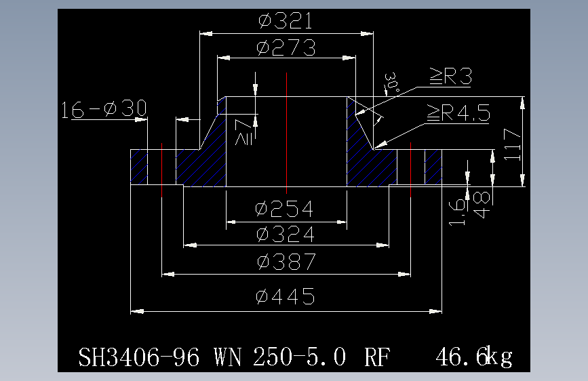
Task: Click the red center axis line
Action: [286, 133]
